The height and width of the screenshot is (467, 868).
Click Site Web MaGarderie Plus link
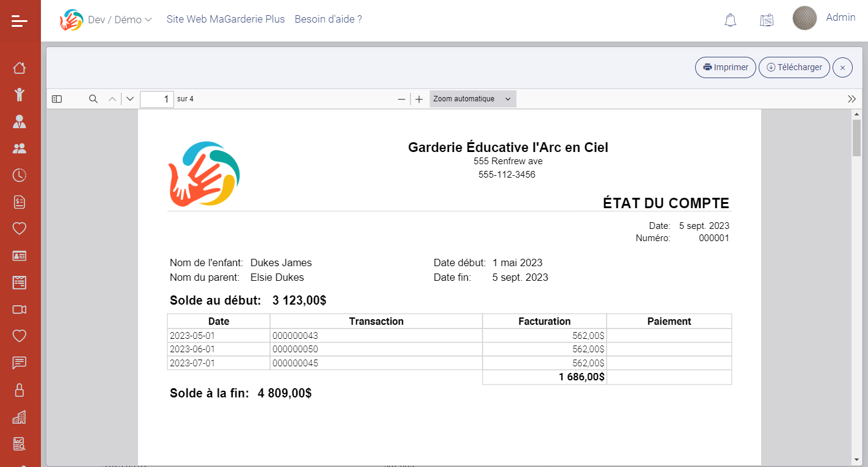225,20
